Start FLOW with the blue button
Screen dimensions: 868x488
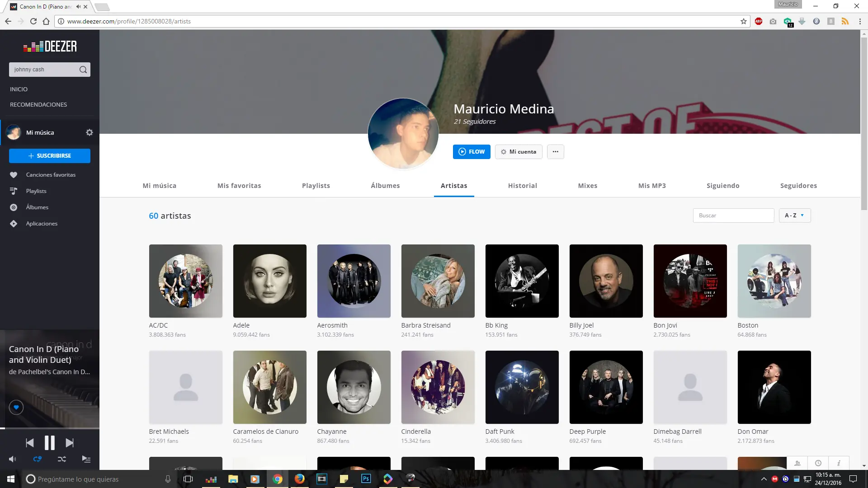472,152
